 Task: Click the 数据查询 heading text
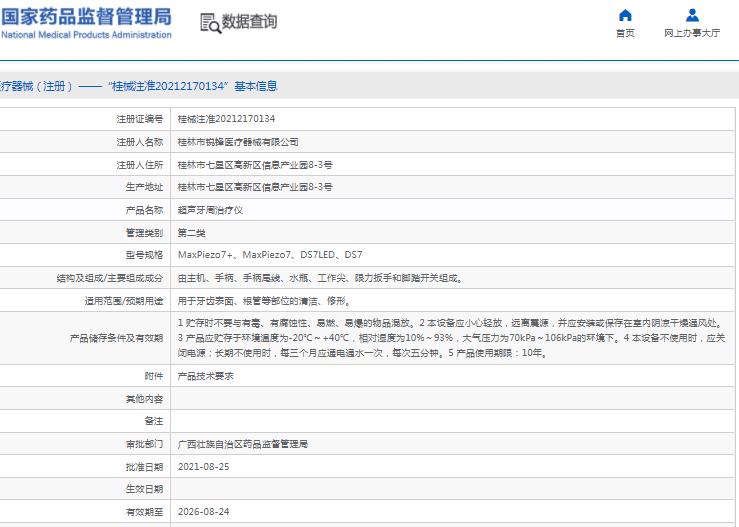249,22
